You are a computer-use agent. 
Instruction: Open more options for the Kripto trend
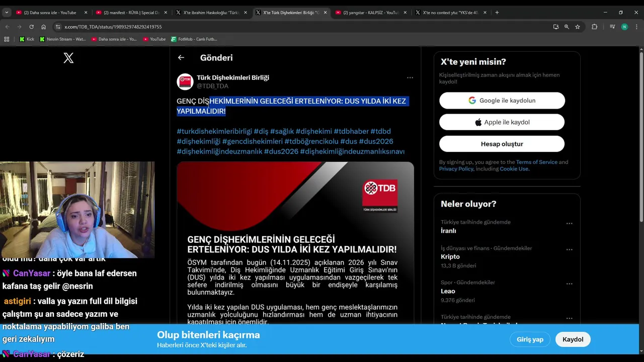569,249
